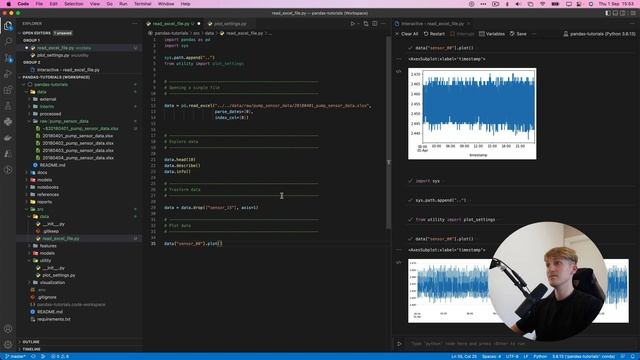Image resolution: width=640 pixels, height=360 pixels.
Task: Open the run file dropdown arrow
Action: point(358,24)
